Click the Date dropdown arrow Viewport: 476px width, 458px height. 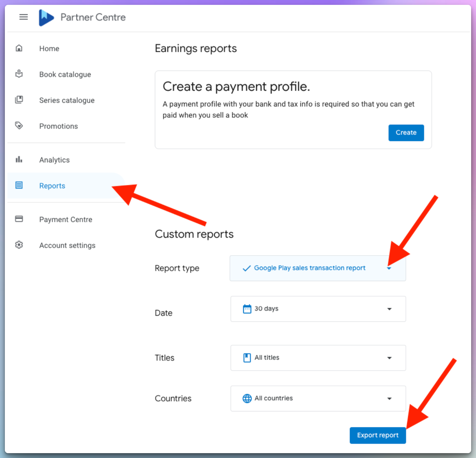389,309
